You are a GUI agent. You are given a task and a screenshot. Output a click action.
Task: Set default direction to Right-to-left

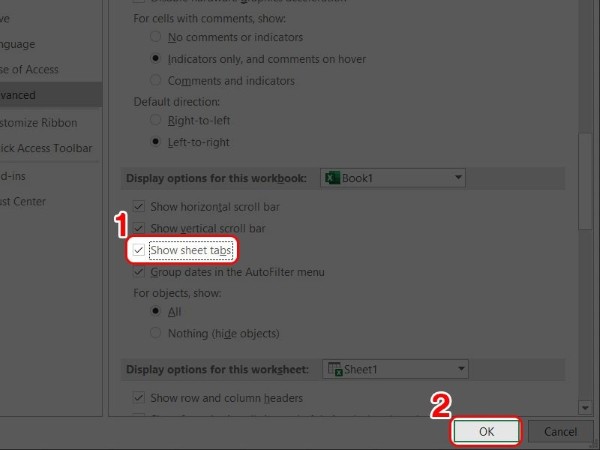[x=155, y=120]
